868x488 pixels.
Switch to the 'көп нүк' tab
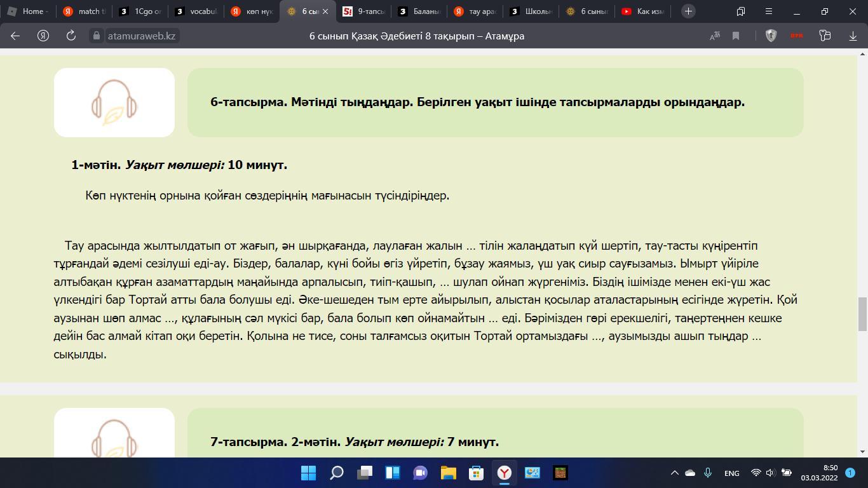coord(252,11)
